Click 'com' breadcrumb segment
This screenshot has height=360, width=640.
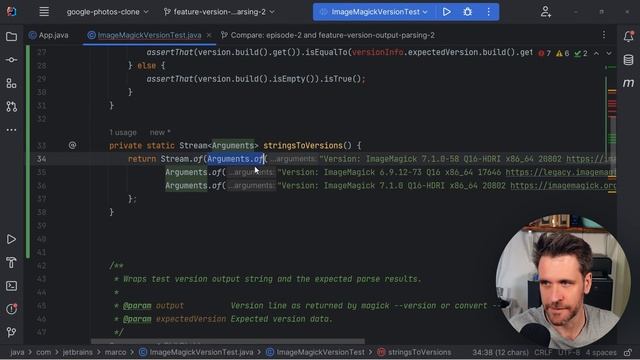(43, 352)
